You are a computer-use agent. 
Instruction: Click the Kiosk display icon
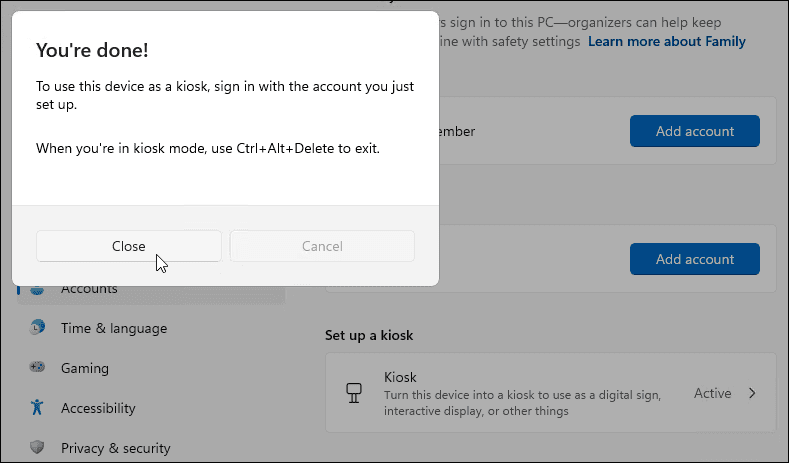pyautogui.click(x=352, y=393)
